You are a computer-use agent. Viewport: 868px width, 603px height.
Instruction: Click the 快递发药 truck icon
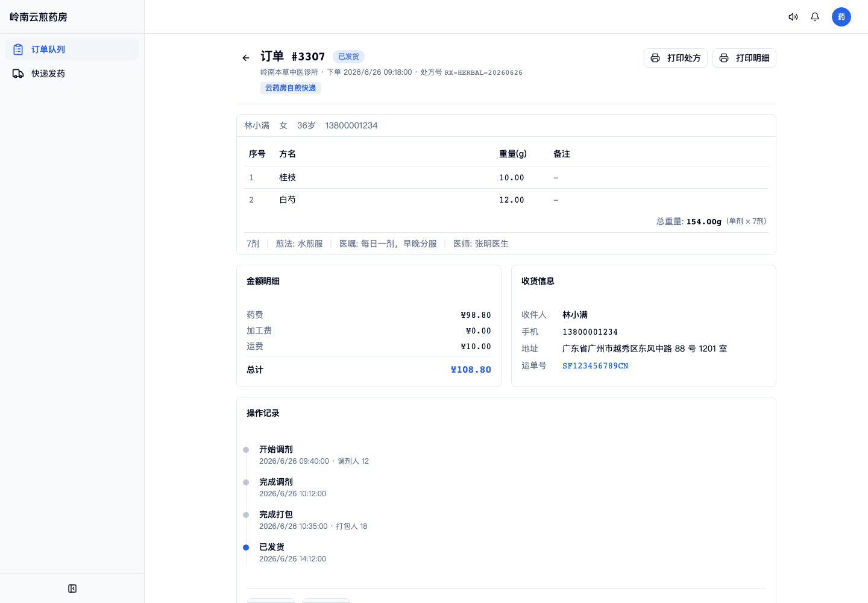(x=18, y=74)
